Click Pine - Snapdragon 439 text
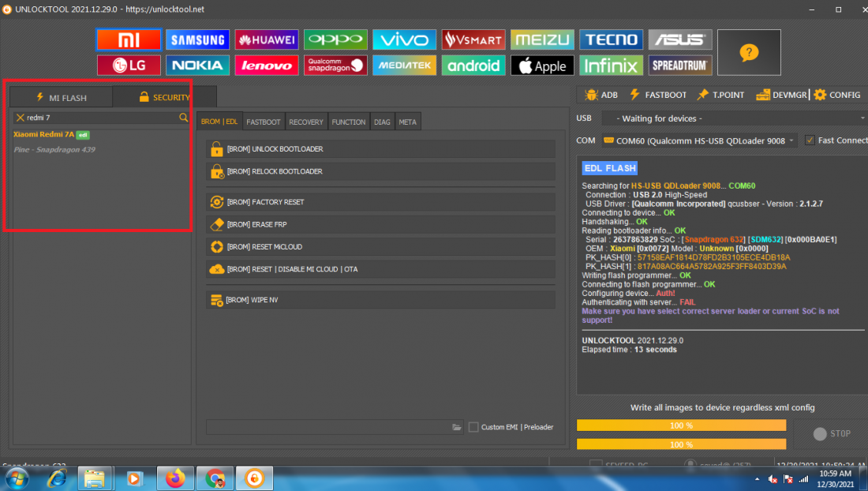868x491 pixels. 54,149
